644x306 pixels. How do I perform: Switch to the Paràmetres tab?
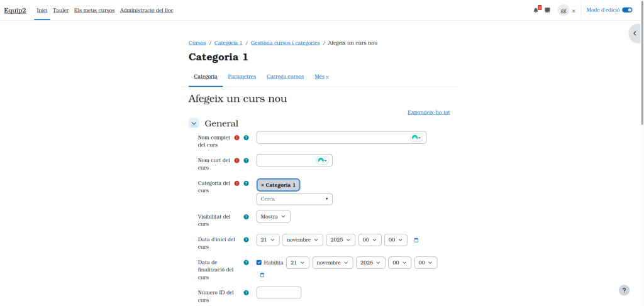coord(241,77)
